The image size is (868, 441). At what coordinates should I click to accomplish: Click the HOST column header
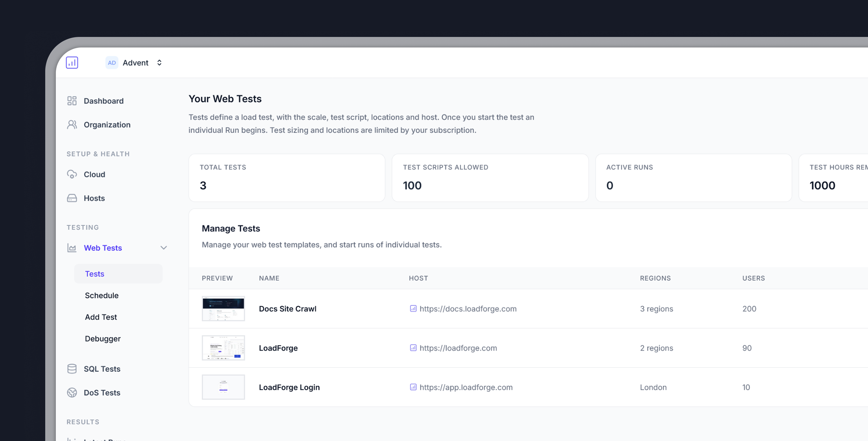tap(418, 278)
